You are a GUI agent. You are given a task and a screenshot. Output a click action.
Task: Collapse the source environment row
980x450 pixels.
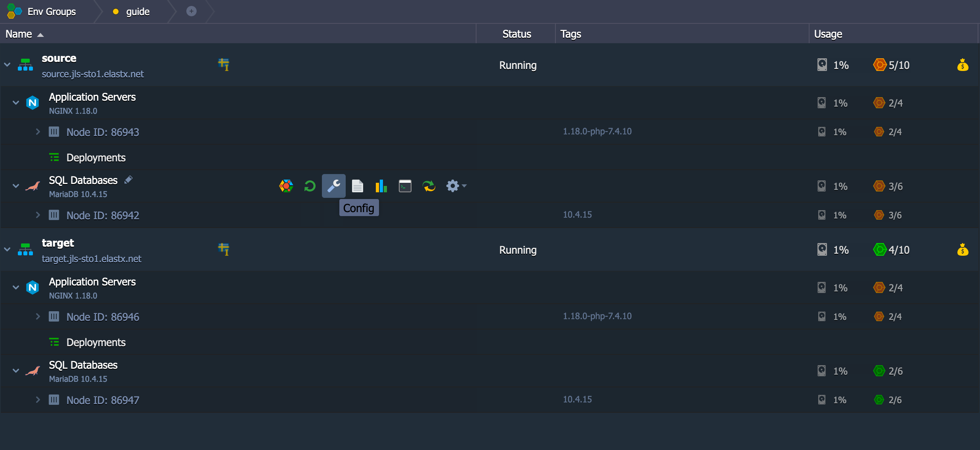(x=7, y=65)
